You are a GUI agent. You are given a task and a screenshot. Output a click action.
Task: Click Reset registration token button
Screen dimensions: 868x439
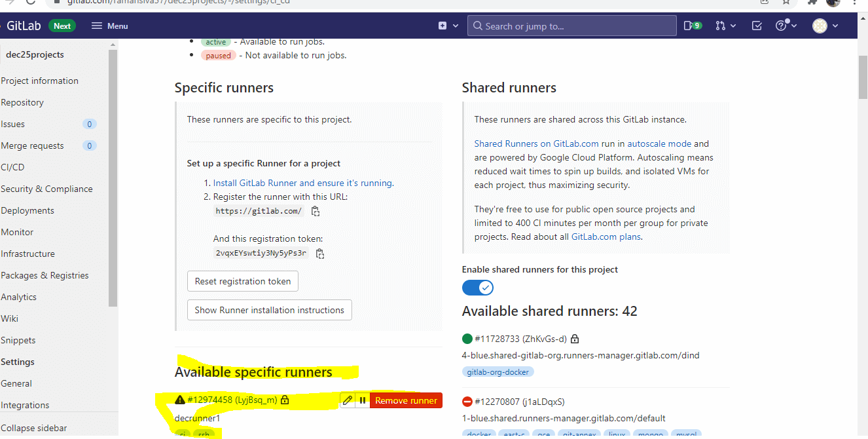243,281
